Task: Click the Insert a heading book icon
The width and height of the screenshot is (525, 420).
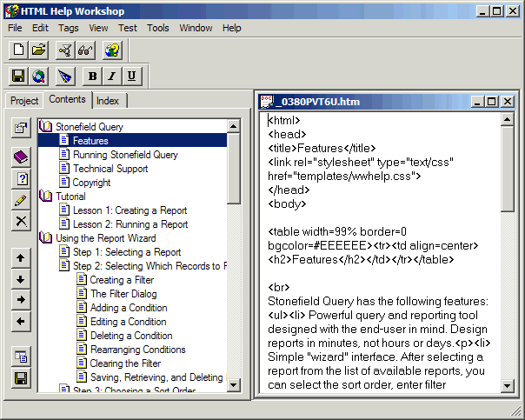Action: [21, 157]
